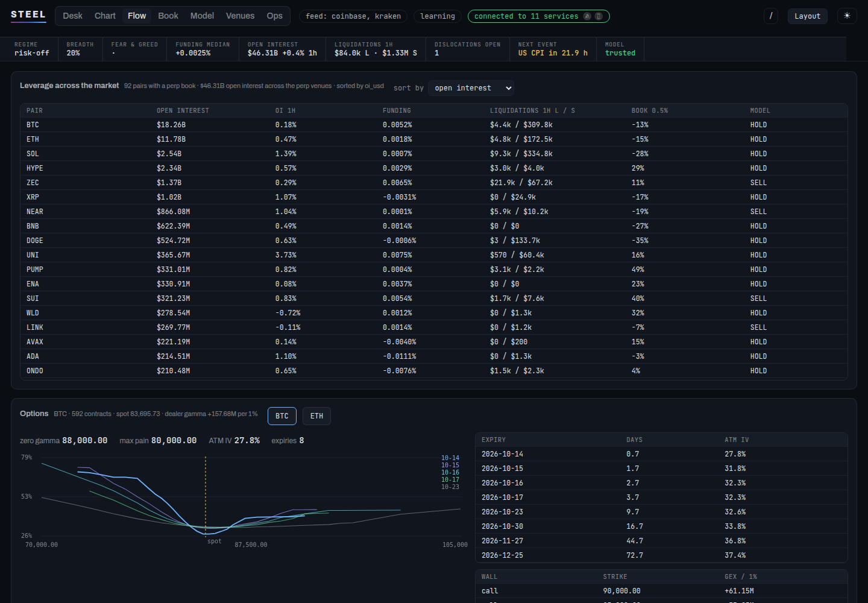Click the funding median +0.0025% value

pyautogui.click(x=193, y=53)
